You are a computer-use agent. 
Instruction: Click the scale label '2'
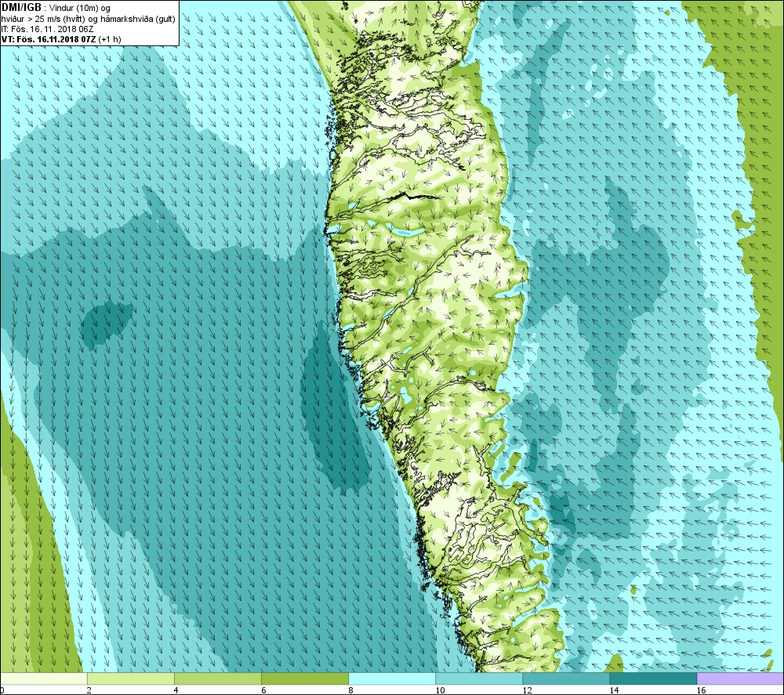[89, 690]
